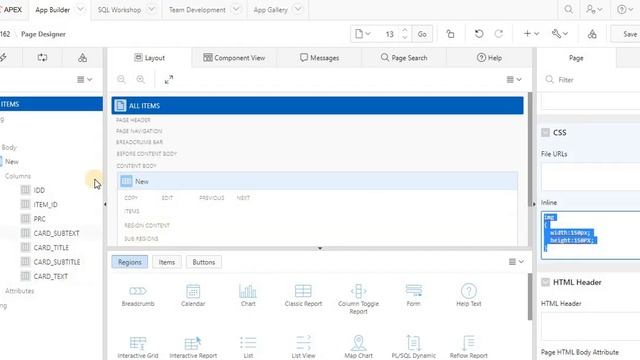Screen dimensions: 640x360
Task: Select the New region in layout
Action: point(318,181)
